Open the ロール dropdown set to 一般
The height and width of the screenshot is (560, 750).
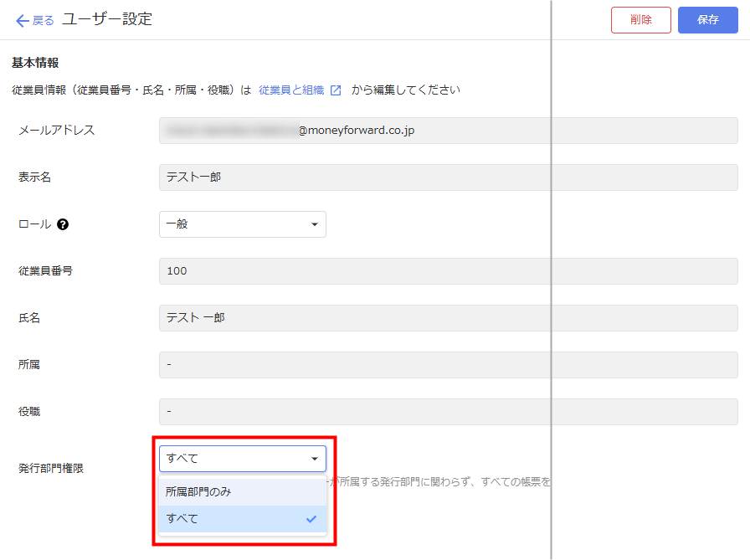[242, 224]
